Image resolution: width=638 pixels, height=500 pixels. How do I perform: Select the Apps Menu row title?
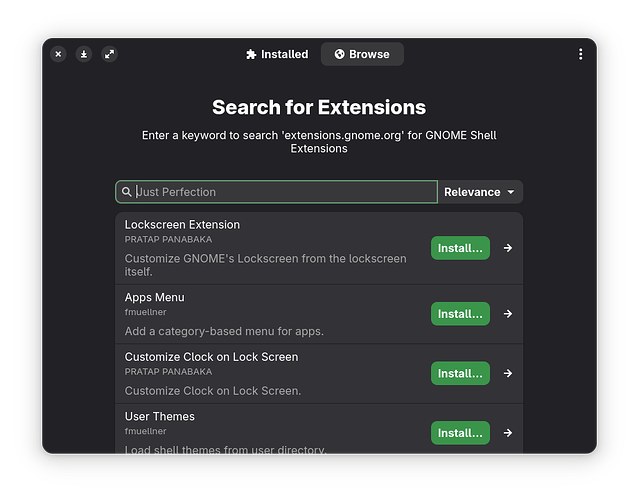click(154, 297)
